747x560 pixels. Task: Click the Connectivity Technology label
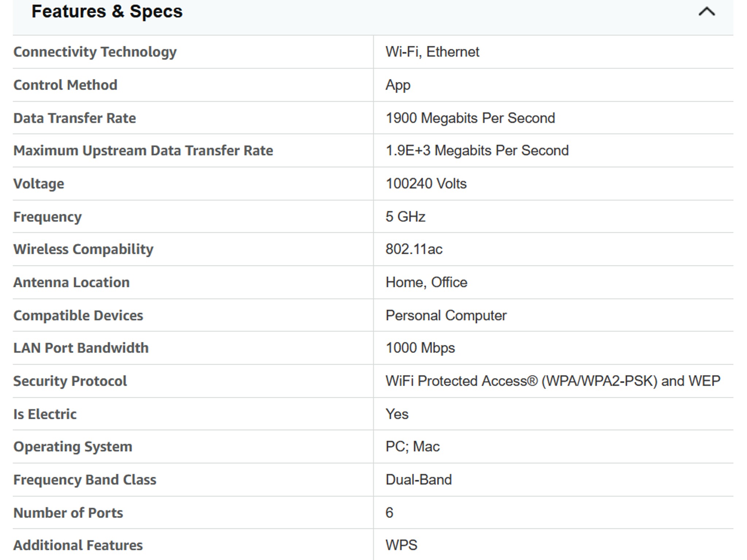click(x=95, y=52)
